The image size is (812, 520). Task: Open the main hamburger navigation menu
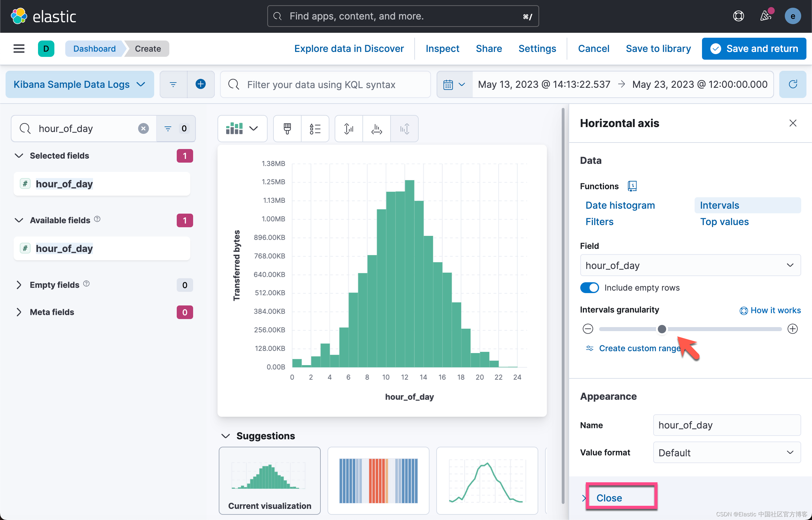pos(19,49)
